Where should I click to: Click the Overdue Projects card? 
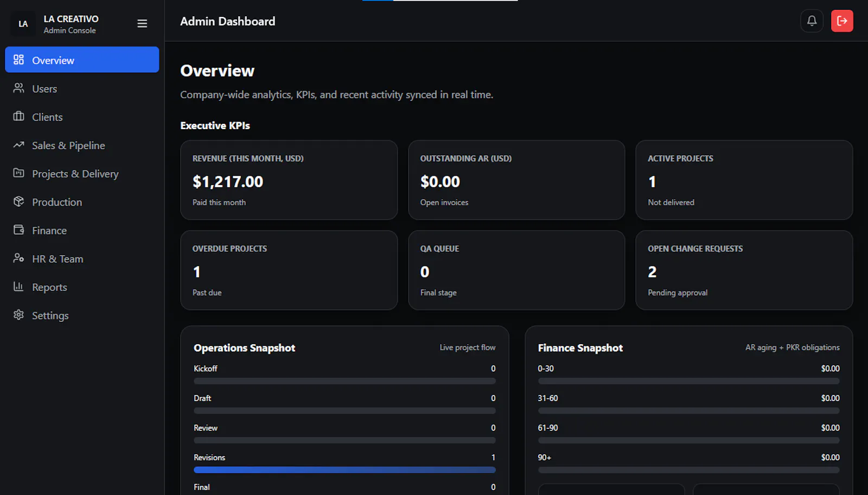point(289,270)
